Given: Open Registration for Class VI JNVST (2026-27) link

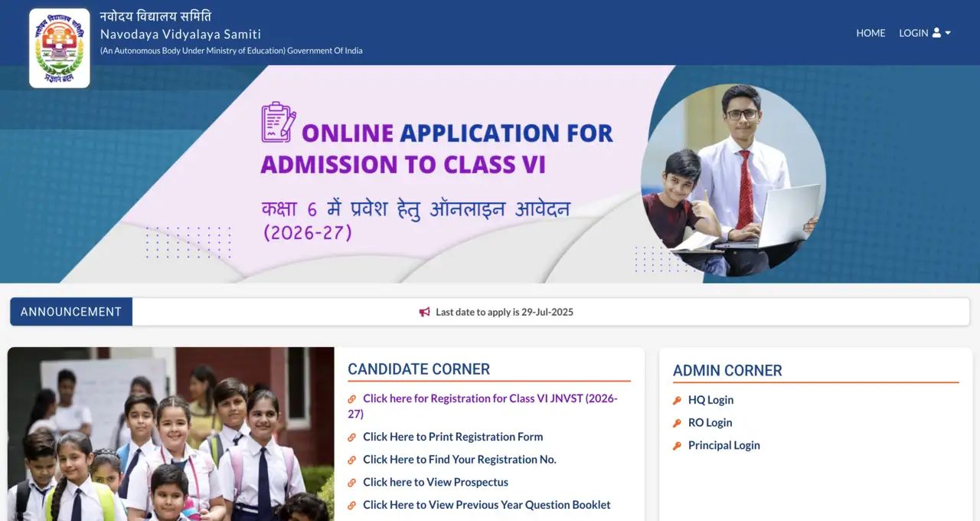Looking at the screenshot, I should coord(482,406).
